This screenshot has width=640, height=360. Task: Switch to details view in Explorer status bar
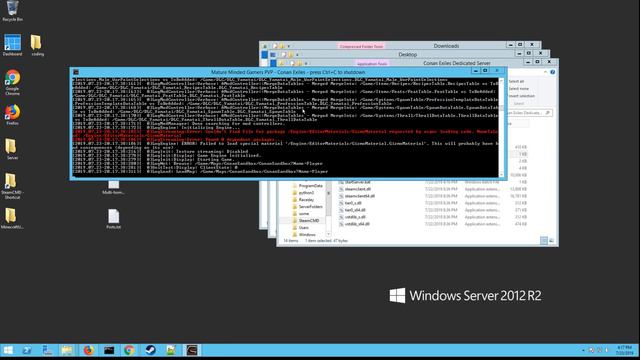click(544, 240)
